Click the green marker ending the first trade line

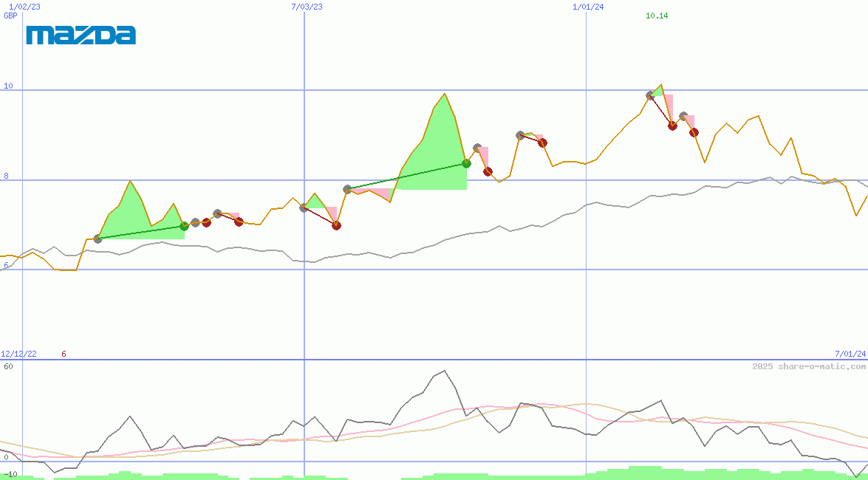[185, 226]
